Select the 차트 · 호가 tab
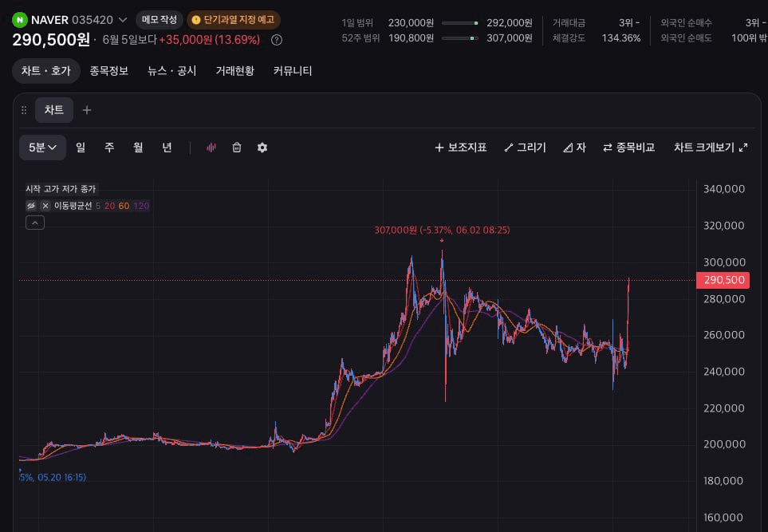 click(x=46, y=70)
